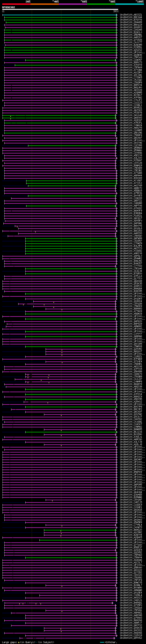This screenshot has height=644, width=146.
Task: Select hit label UniRef100_A2QMM5
Action: click(131, 93)
